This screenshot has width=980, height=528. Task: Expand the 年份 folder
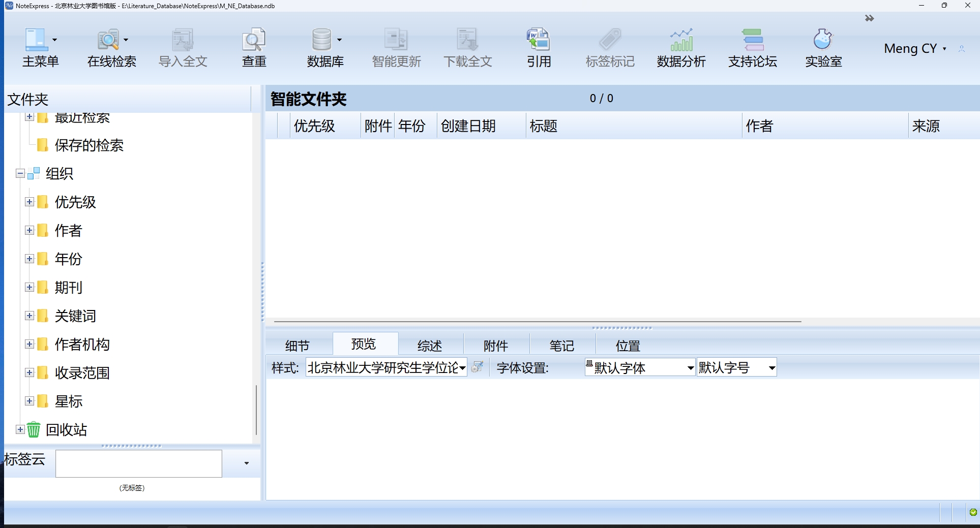click(29, 259)
